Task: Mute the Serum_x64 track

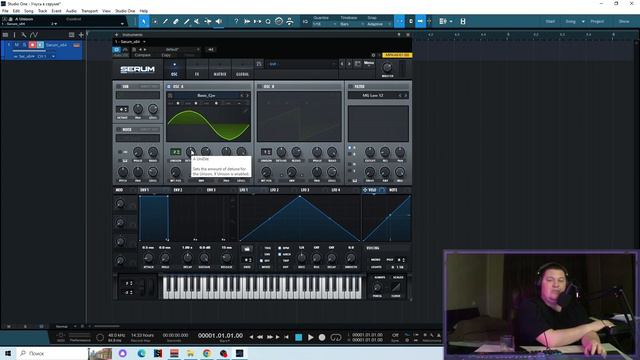Action: tap(17, 45)
